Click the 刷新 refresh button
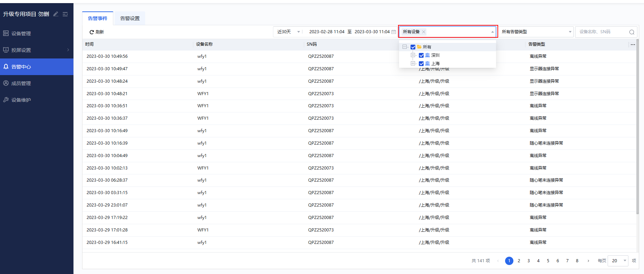 coord(97,32)
